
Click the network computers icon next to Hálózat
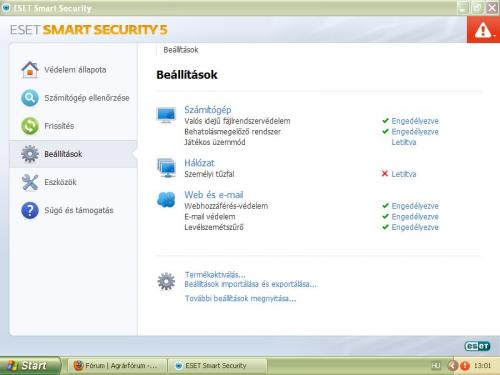[x=166, y=168]
